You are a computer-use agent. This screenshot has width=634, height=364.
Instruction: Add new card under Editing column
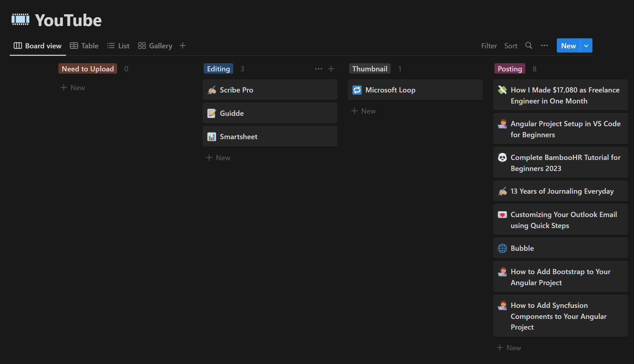tap(218, 158)
